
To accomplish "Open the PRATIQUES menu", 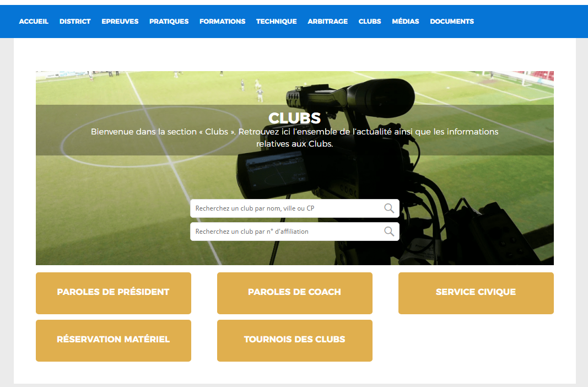I will [x=169, y=21].
